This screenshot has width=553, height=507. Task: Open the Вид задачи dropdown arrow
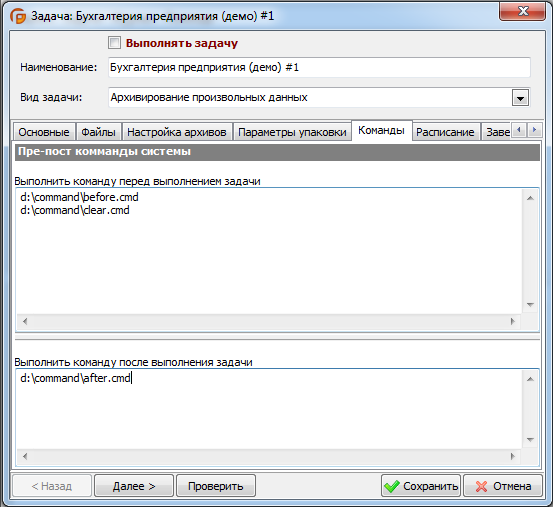coord(520,98)
